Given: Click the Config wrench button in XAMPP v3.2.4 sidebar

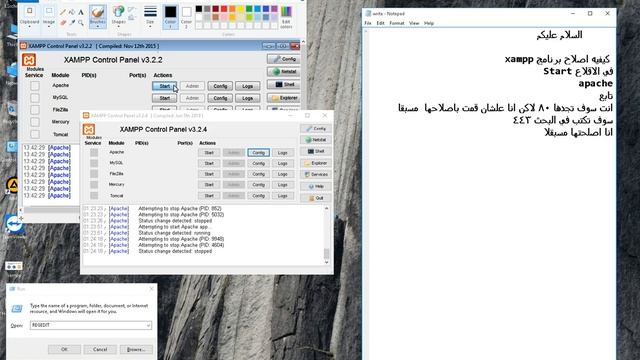Looking at the screenshot, I should point(316,129).
